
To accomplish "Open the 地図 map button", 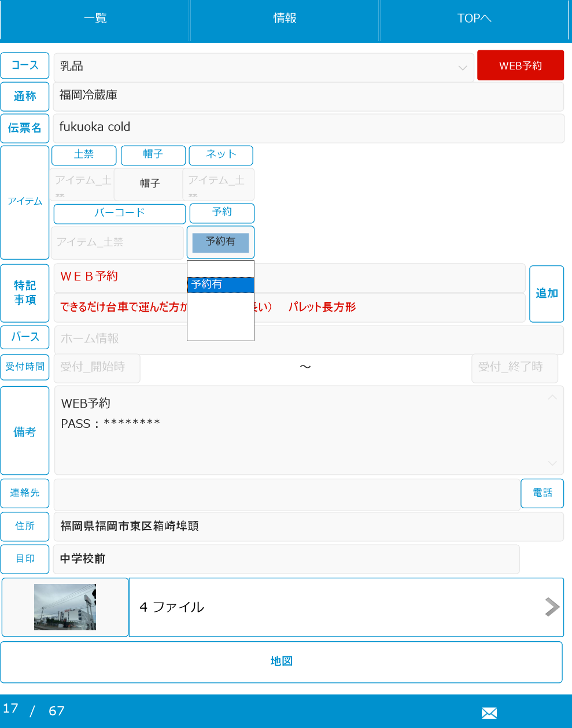I will point(281,662).
